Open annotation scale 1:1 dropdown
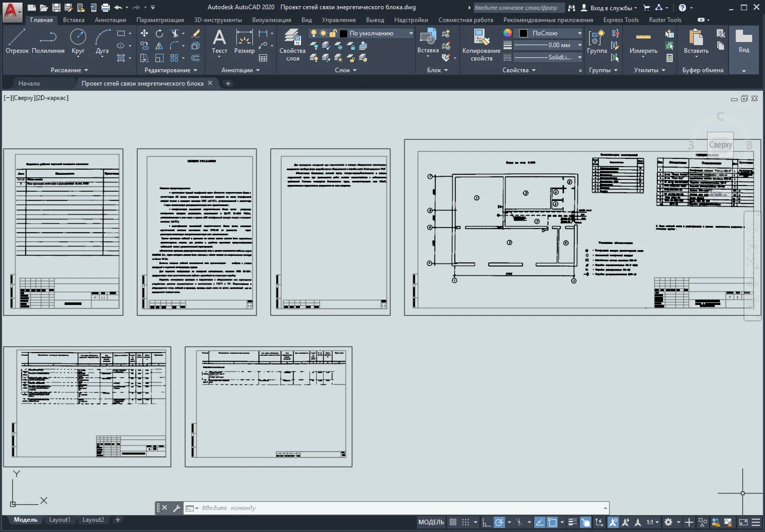The height and width of the screenshot is (532, 765). pos(653,522)
